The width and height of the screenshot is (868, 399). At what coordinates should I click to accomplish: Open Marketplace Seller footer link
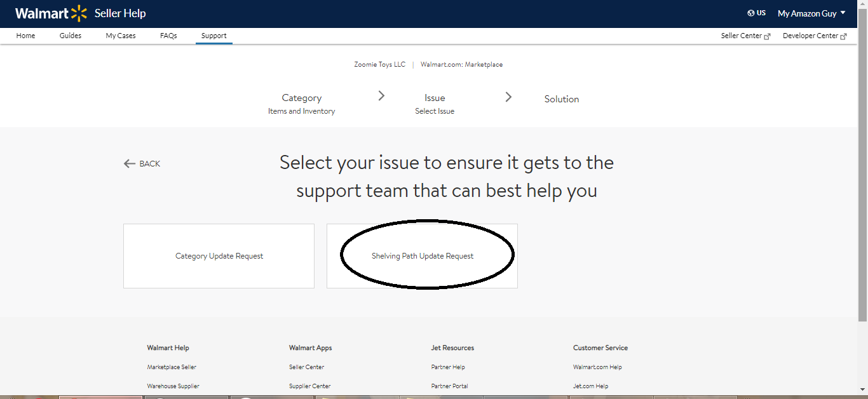point(172,367)
